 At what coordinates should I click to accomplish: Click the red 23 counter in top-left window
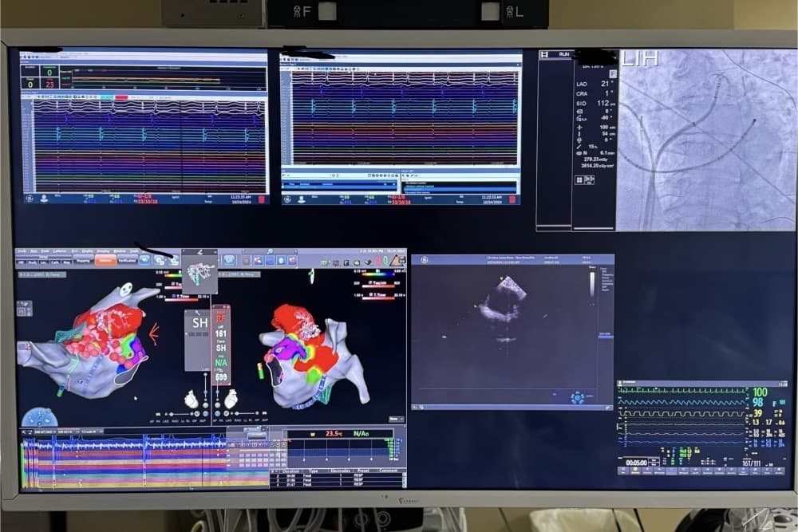49,85
